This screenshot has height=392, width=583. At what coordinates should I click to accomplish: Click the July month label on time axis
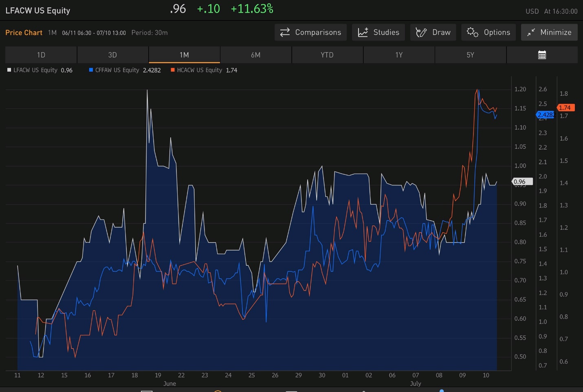[416, 383]
